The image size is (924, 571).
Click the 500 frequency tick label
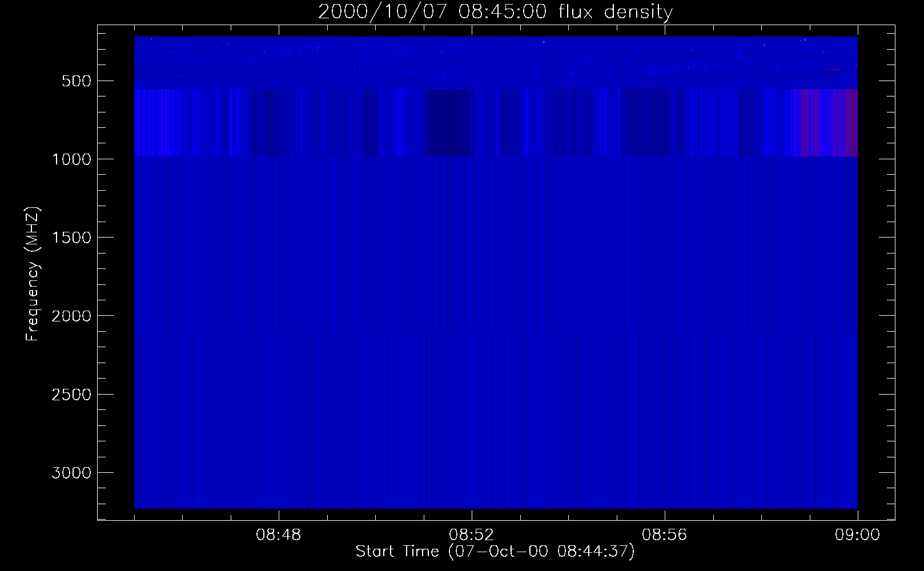[x=77, y=81]
